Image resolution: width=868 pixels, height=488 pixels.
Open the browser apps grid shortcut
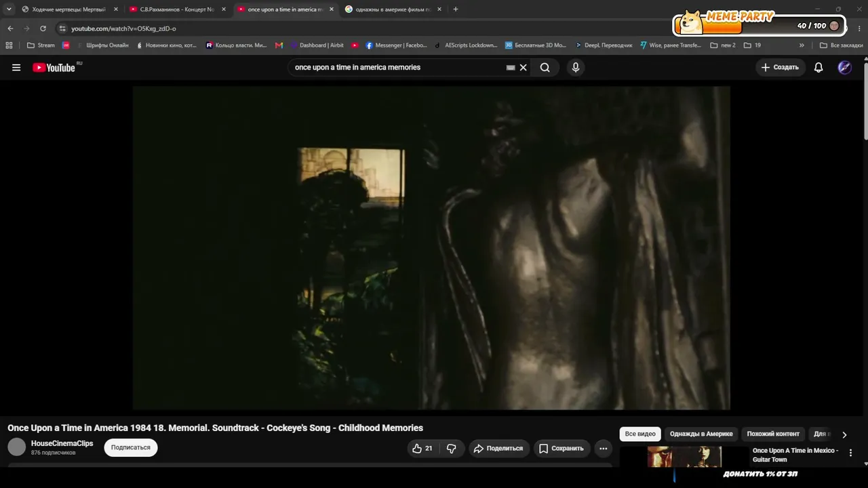click(9, 45)
